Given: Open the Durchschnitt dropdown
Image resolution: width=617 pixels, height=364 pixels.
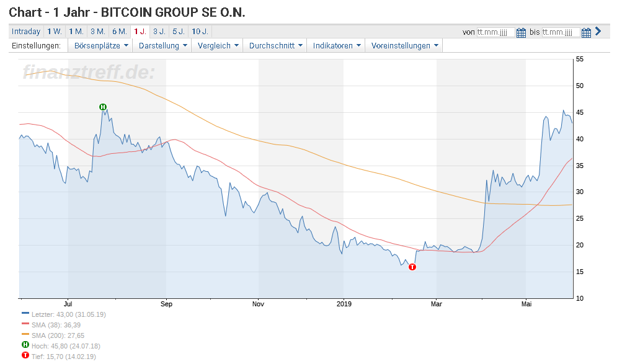Looking at the screenshot, I should tap(275, 46).
